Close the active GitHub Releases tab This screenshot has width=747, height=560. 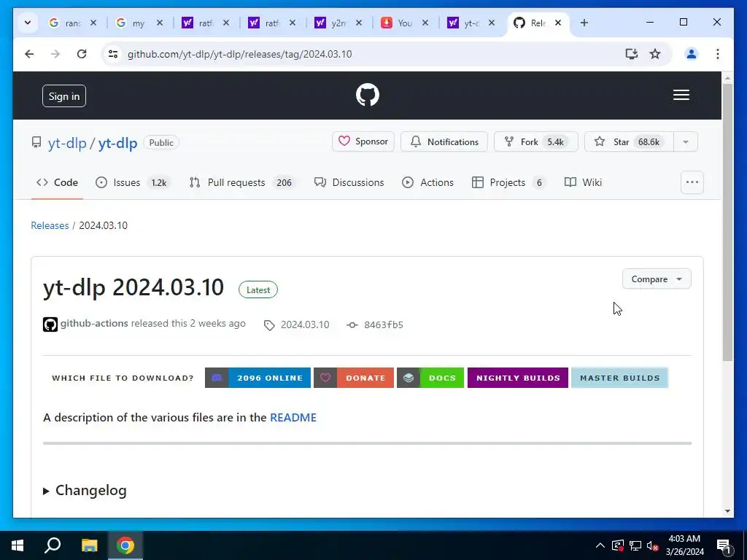[558, 23]
